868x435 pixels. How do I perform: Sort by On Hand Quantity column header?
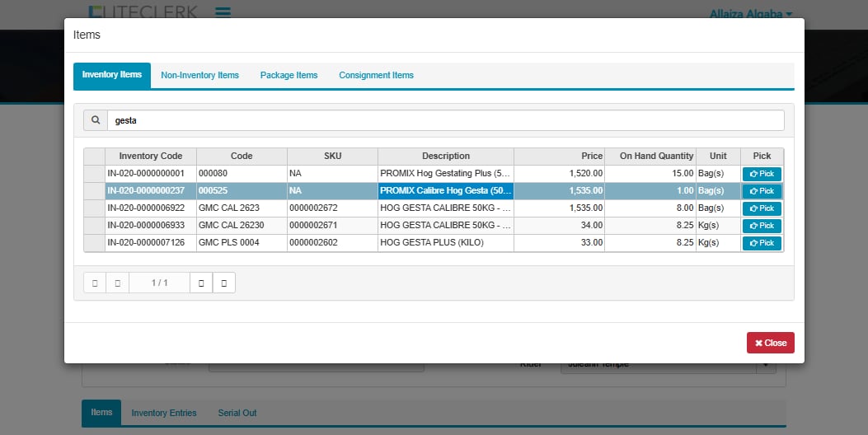tap(650, 156)
